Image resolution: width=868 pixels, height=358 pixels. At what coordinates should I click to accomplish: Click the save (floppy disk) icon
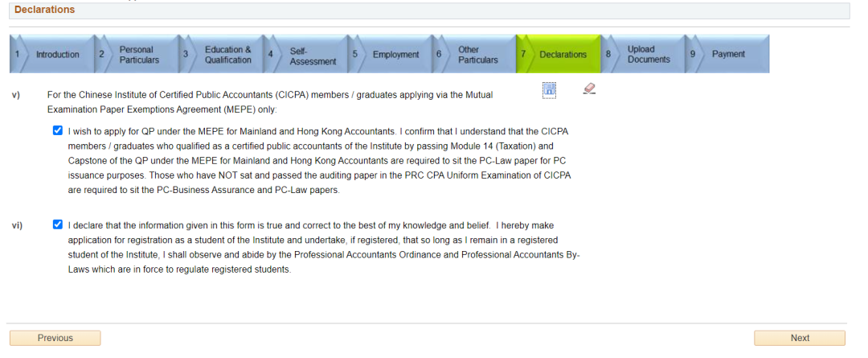coord(550,89)
